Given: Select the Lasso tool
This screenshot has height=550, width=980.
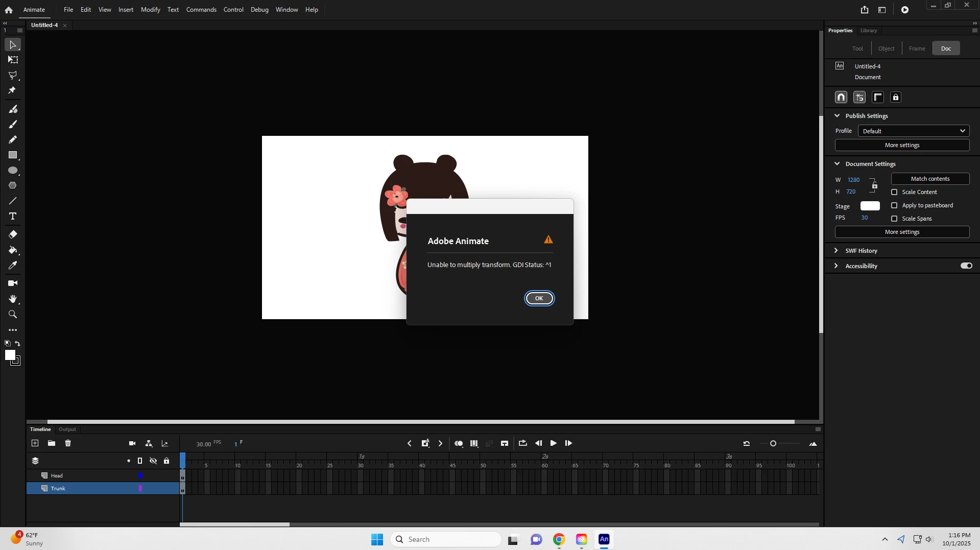Looking at the screenshot, I should click(13, 76).
